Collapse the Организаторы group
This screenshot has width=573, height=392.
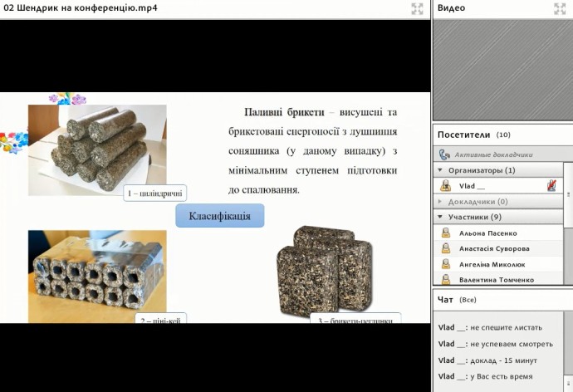440,170
